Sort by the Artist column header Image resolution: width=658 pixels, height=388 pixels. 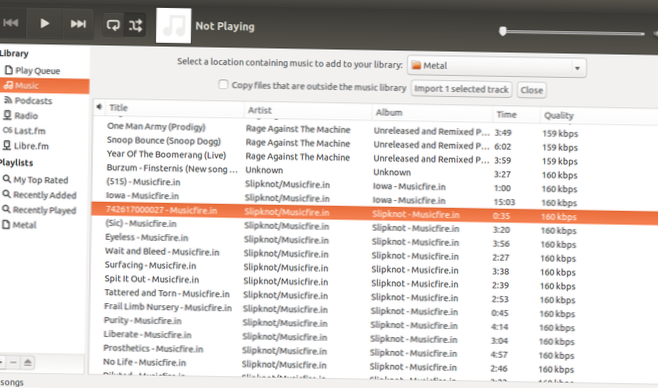pos(259,110)
